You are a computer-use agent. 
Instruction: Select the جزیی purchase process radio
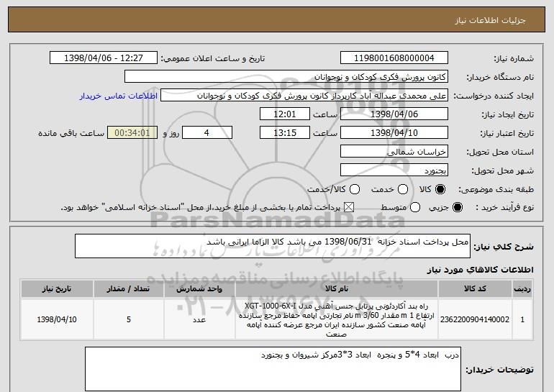click(x=457, y=208)
